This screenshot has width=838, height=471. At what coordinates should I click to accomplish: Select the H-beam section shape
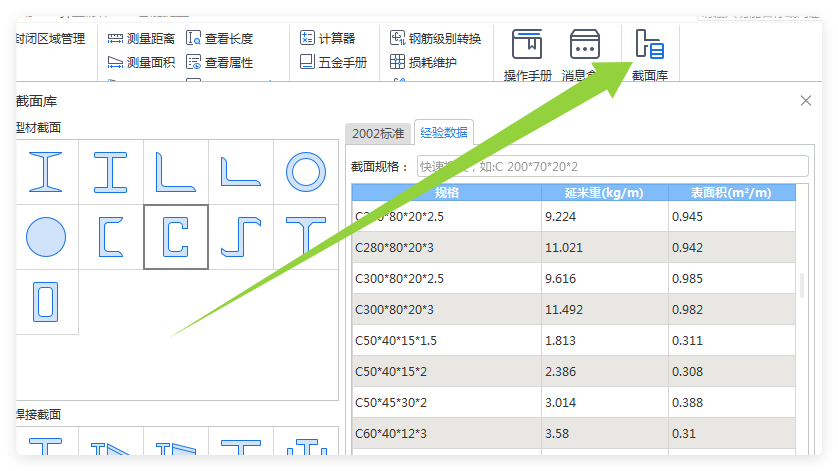pyautogui.click(x=111, y=172)
